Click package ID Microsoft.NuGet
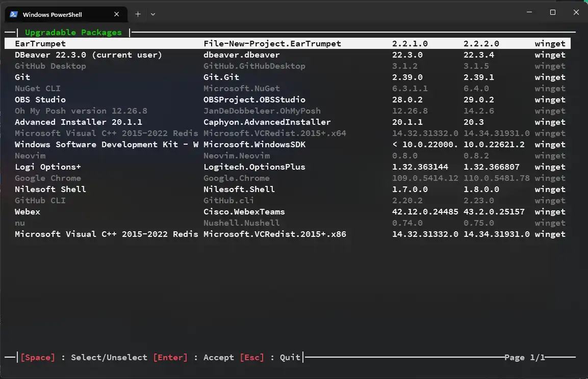Viewport: 588px width, 379px height. point(242,89)
